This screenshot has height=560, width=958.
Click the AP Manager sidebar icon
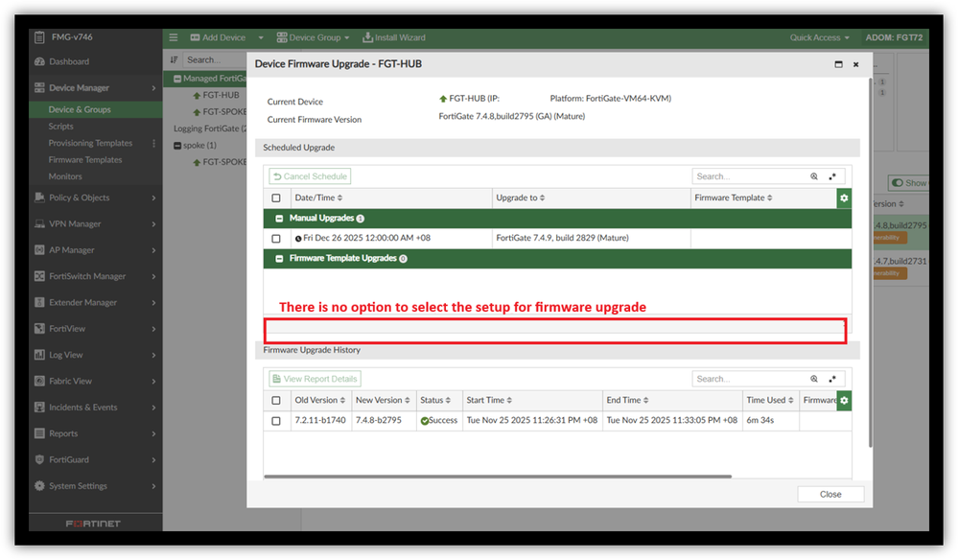pos(39,249)
